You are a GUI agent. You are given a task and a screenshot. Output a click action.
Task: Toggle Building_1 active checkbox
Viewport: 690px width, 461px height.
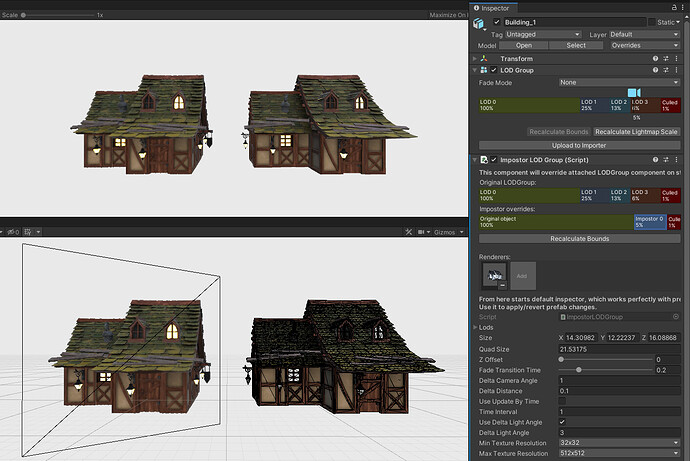[x=497, y=22]
